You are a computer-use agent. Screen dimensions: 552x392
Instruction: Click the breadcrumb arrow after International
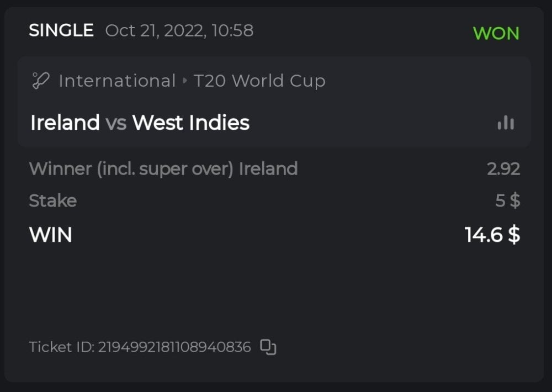click(x=185, y=81)
